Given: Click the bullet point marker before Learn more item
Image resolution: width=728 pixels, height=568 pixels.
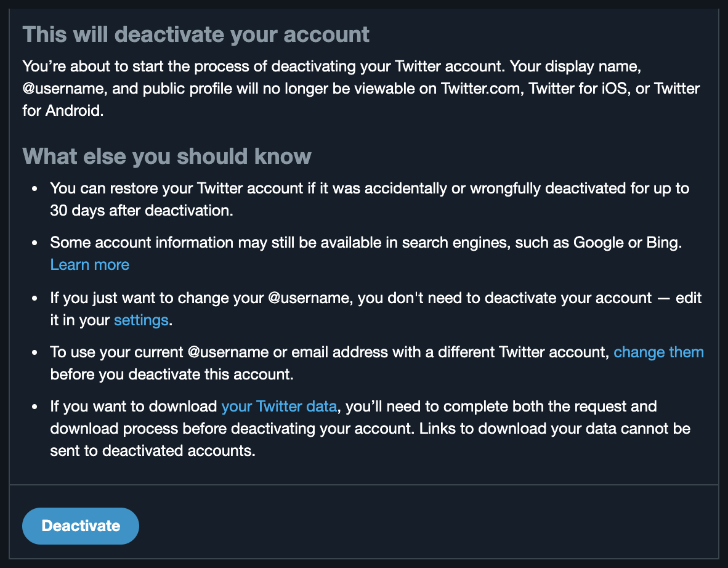Looking at the screenshot, I should (x=35, y=241).
